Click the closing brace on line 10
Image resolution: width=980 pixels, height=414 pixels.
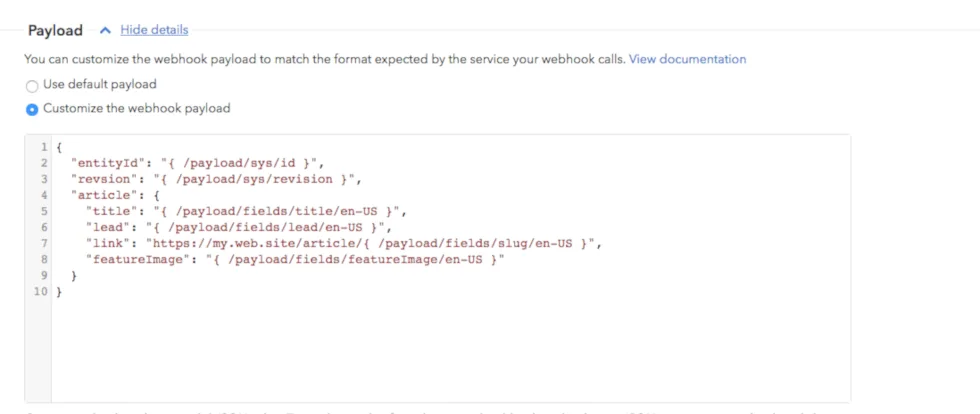click(x=59, y=292)
